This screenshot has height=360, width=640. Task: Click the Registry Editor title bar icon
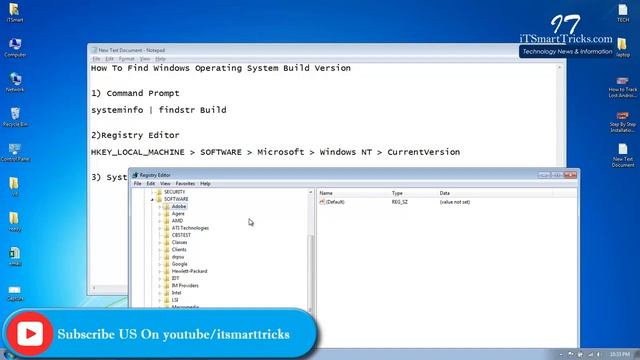click(x=135, y=175)
